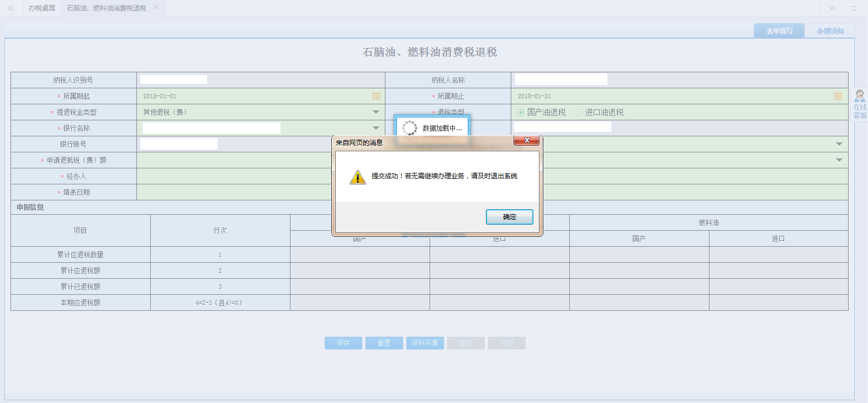
Task: Click the square window icon at top right
Action: click(x=854, y=8)
